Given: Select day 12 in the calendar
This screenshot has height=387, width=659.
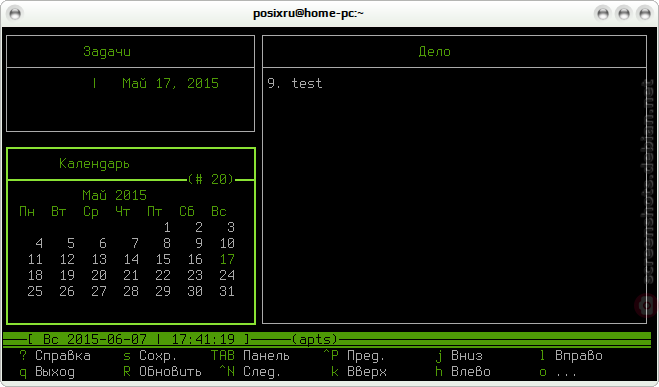Looking at the screenshot, I should pyautogui.click(x=67, y=259).
